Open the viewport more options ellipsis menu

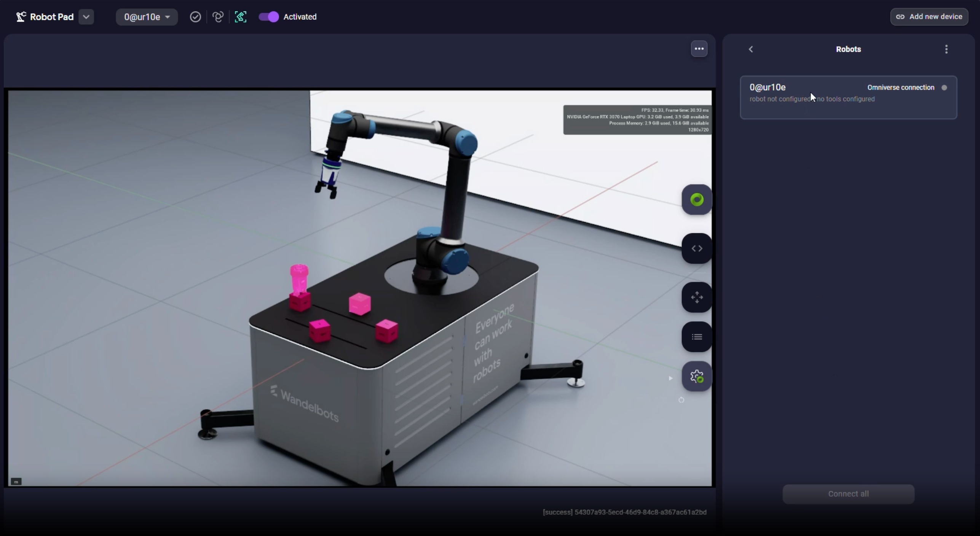(699, 49)
